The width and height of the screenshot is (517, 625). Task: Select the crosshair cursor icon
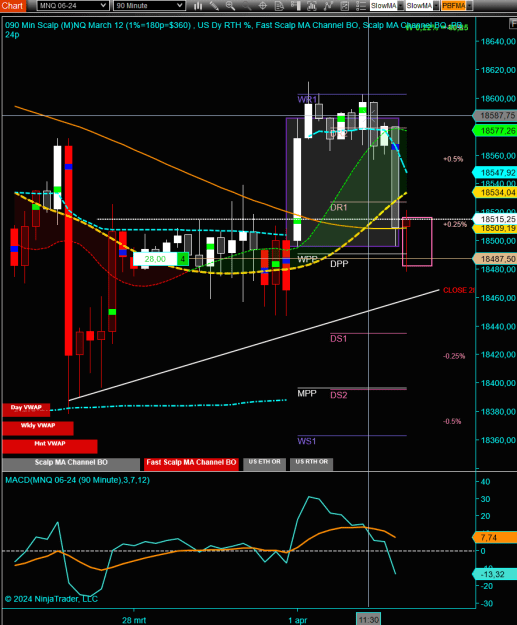(263, 6)
